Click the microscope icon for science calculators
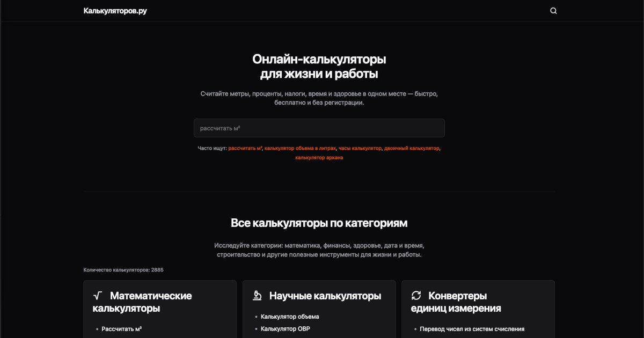 pos(257,296)
